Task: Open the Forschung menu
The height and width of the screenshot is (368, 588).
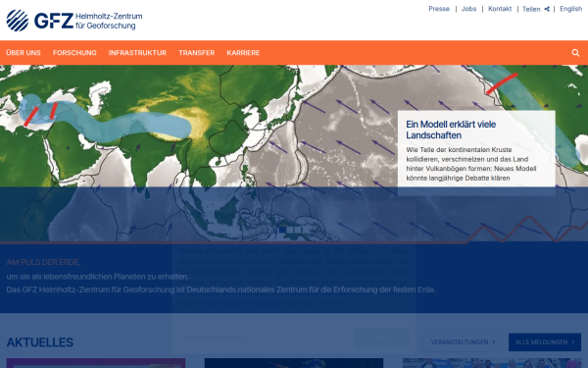Action: [74, 53]
